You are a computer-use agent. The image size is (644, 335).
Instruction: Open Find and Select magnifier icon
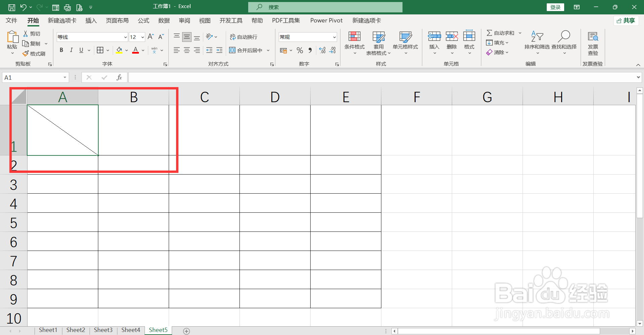(x=564, y=36)
